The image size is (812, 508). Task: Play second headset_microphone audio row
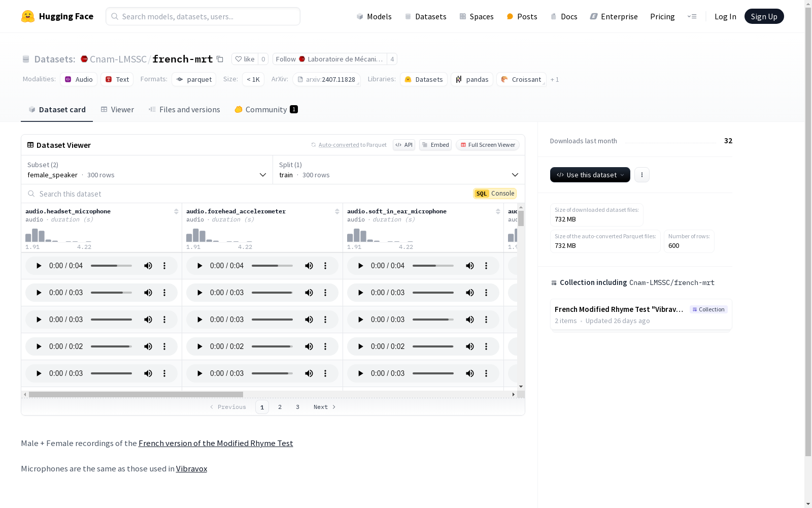(39, 293)
